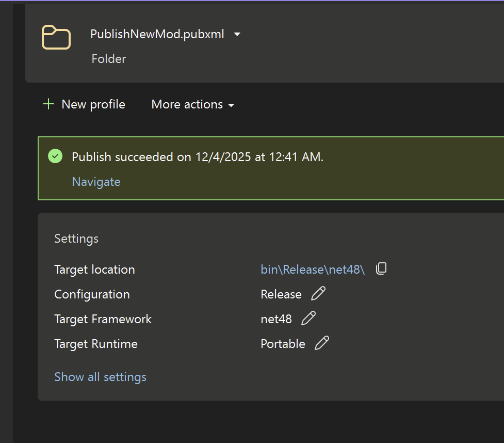Viewport: 504px width, 443px height.
Task: Click the net48 framework value
Action: [276, 319]
